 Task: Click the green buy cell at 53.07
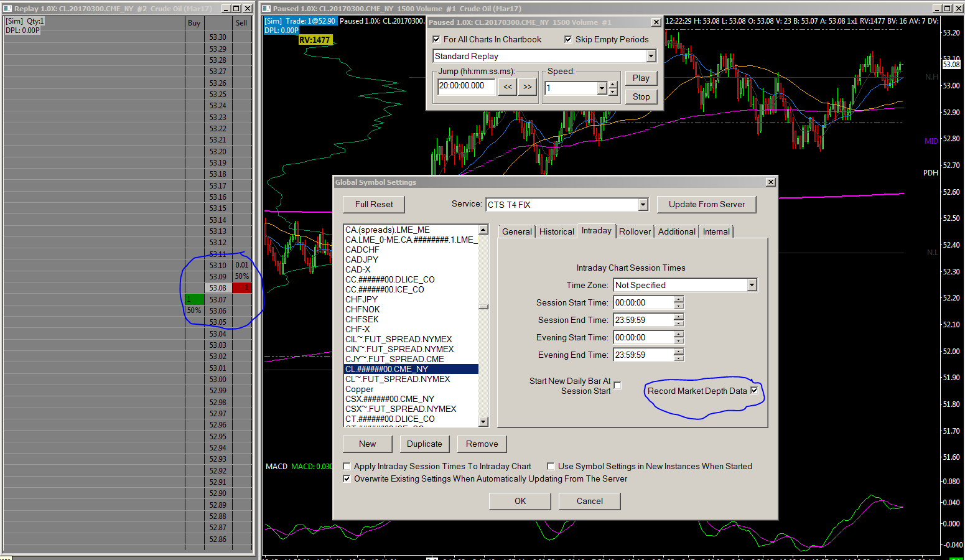(194, 299)
